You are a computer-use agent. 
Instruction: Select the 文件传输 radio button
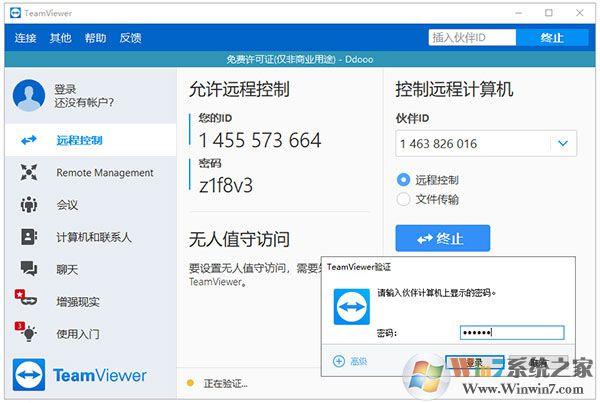pyautogui.click(x=403, y=199)
